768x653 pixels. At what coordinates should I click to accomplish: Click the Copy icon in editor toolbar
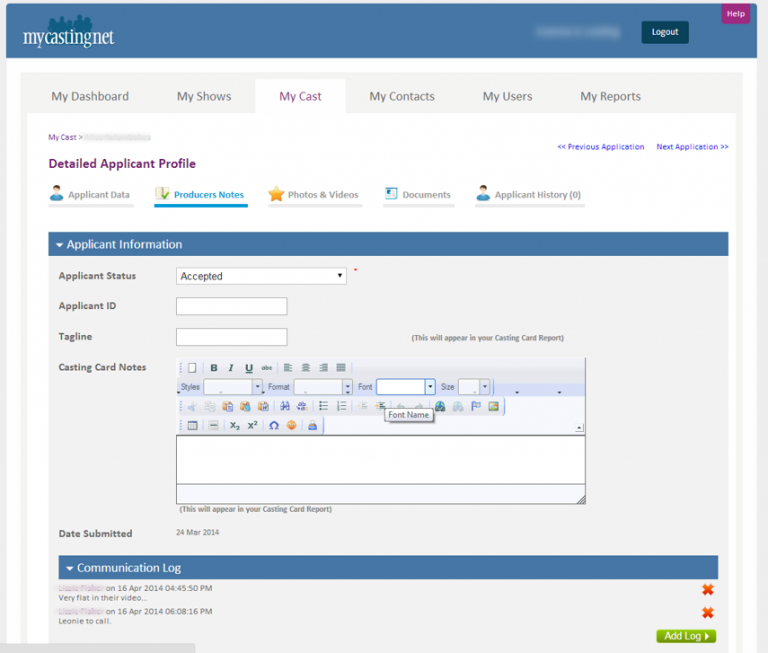(210, 406)
